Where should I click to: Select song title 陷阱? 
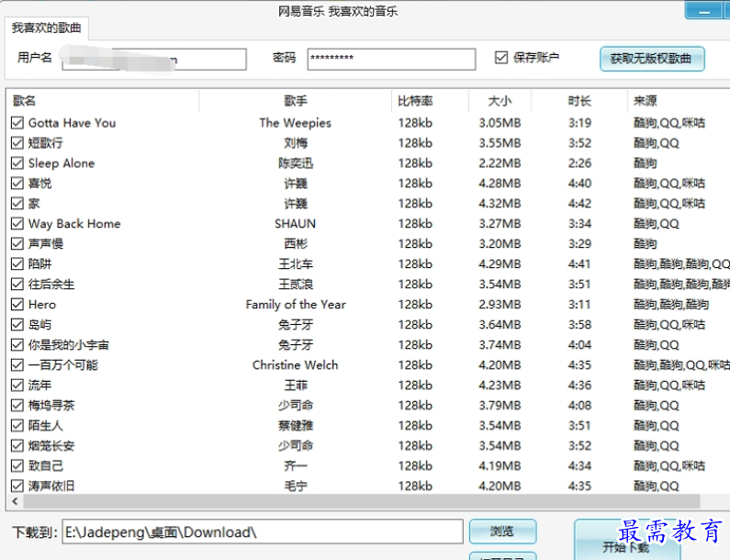tap(40, 264)
